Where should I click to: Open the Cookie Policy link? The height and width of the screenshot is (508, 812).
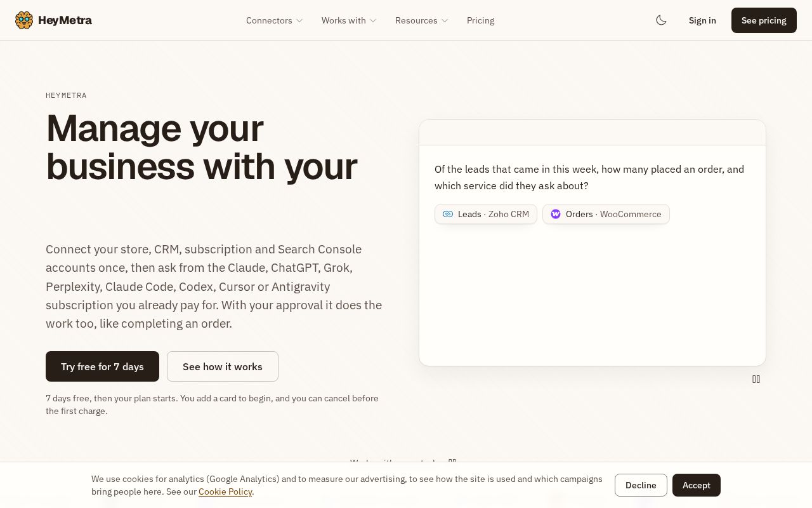[x=225, y=491]
